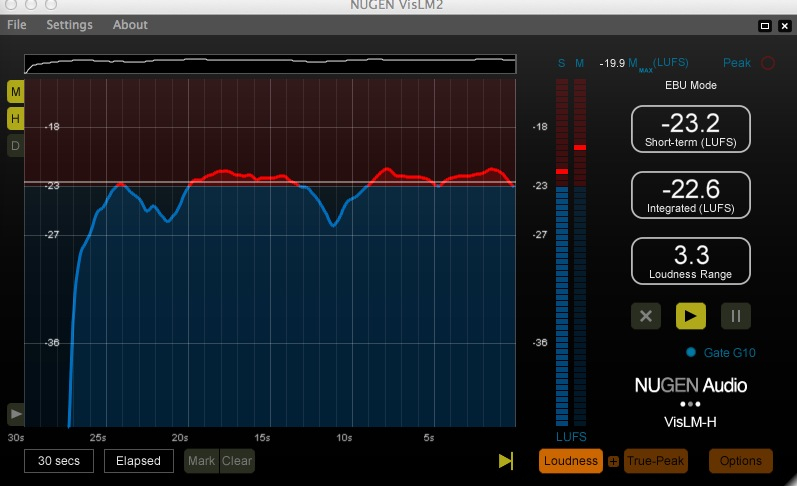This screenshot has height=486, width=797.
Task: Jump to latest with the yellow skip-to-end icon
Action: [x=506, y=461]
